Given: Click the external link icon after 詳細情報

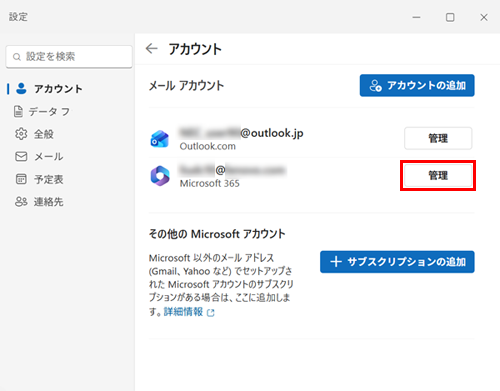Looking at the screenshot, I should (211, 313).
